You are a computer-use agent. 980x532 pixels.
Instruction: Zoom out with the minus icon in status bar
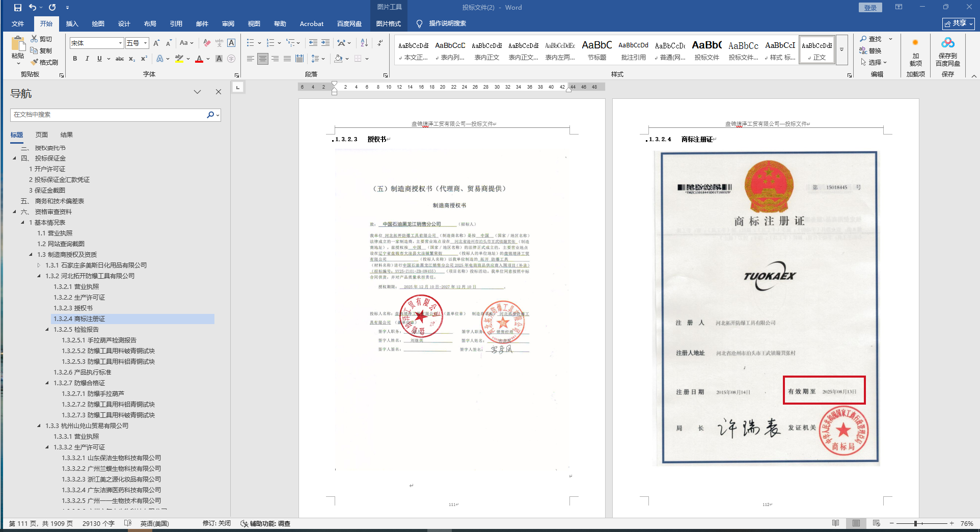tap(891, 523)
